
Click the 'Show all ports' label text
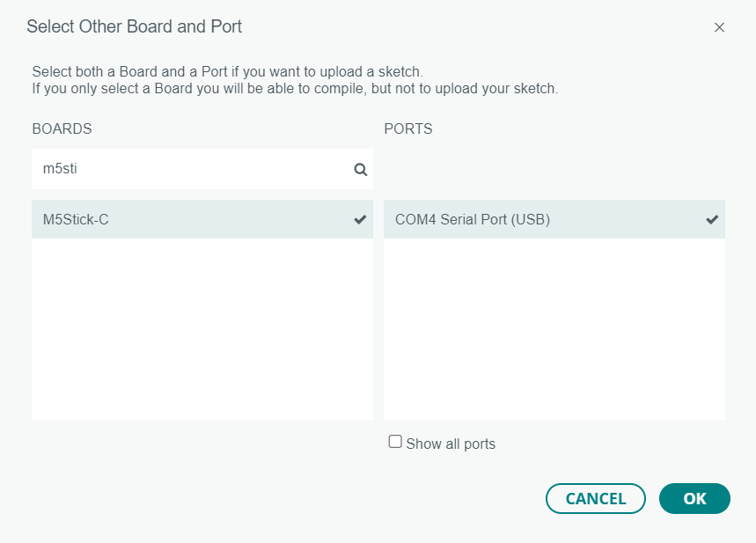point(451,444)
